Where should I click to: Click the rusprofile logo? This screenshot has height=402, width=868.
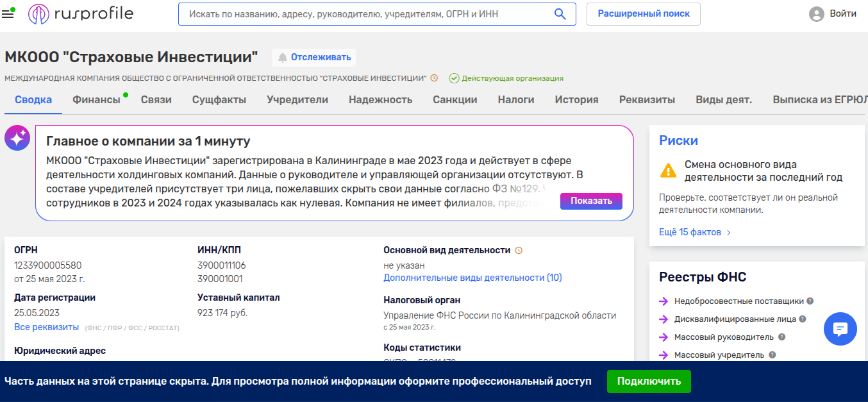click(81, 14)
